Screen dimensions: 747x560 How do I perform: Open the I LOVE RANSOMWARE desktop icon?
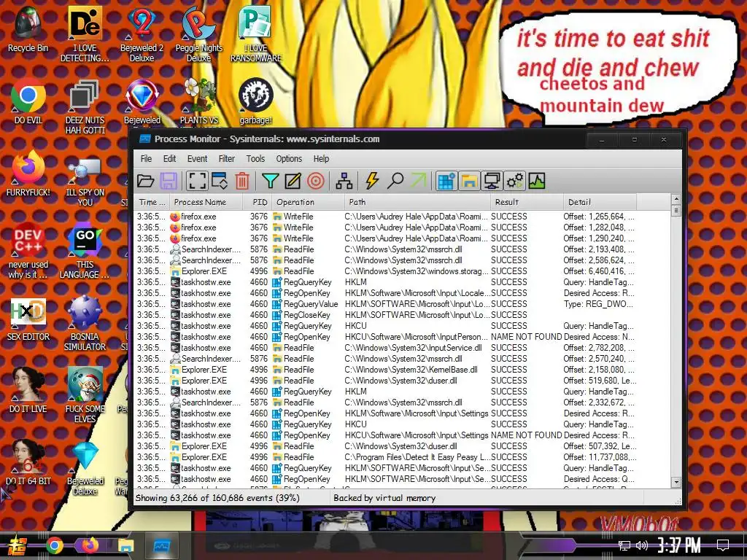coord(256,34)
